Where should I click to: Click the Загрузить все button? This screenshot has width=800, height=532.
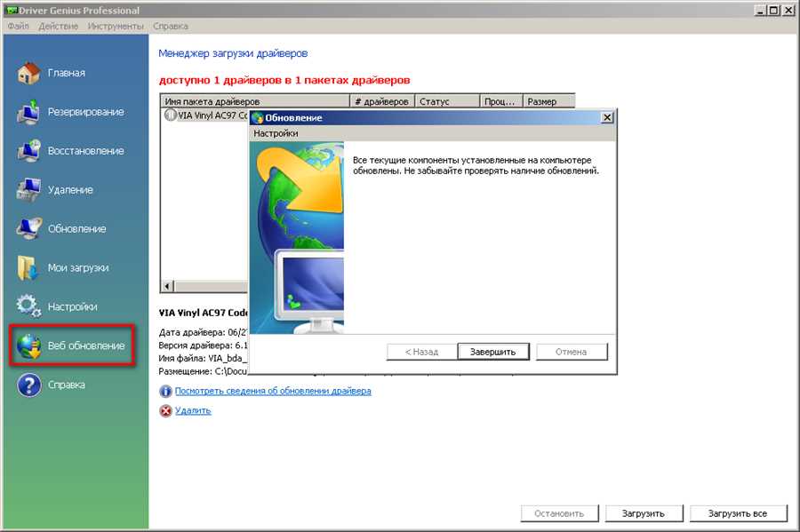[x=739, y=513]
